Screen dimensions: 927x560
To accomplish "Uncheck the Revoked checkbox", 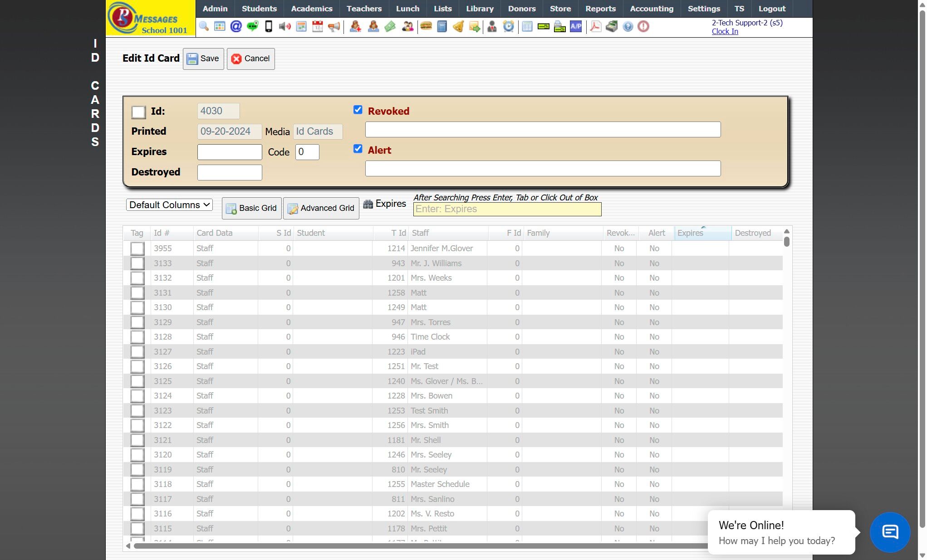I will click(x=358, y=110).
